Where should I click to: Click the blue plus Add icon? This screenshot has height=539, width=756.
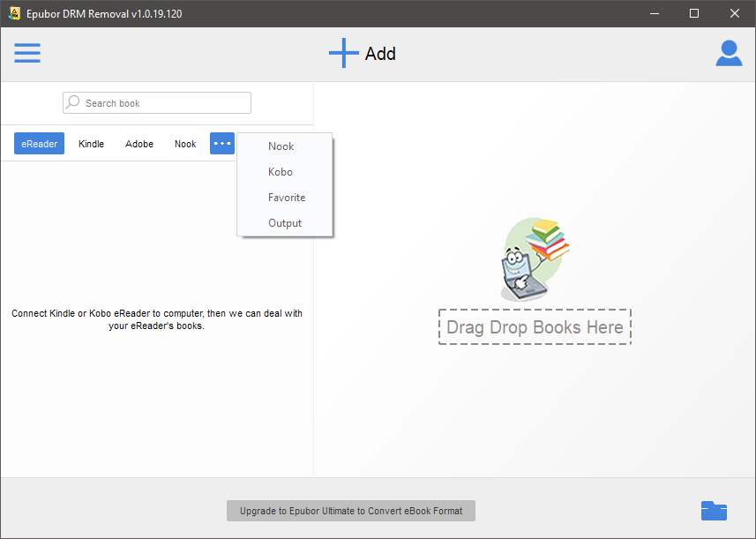[x=343, y=53]
